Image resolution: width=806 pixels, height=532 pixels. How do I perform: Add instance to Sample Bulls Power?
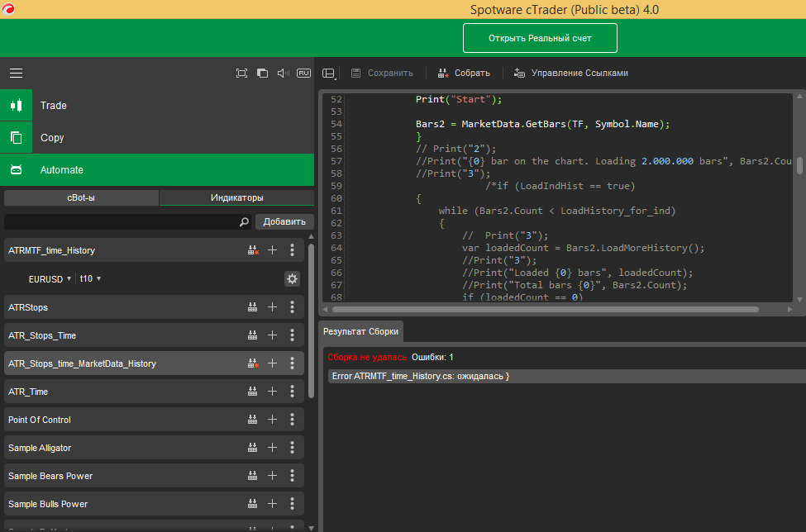273,504
